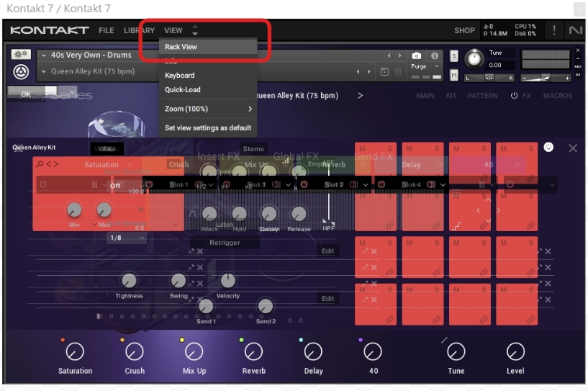Click the OK button

pos(26,94)
